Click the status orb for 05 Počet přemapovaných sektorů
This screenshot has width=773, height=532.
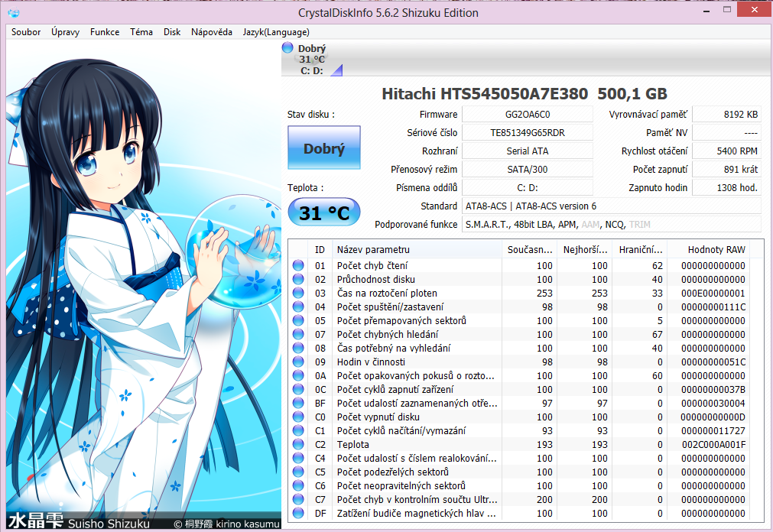(298, 320)
